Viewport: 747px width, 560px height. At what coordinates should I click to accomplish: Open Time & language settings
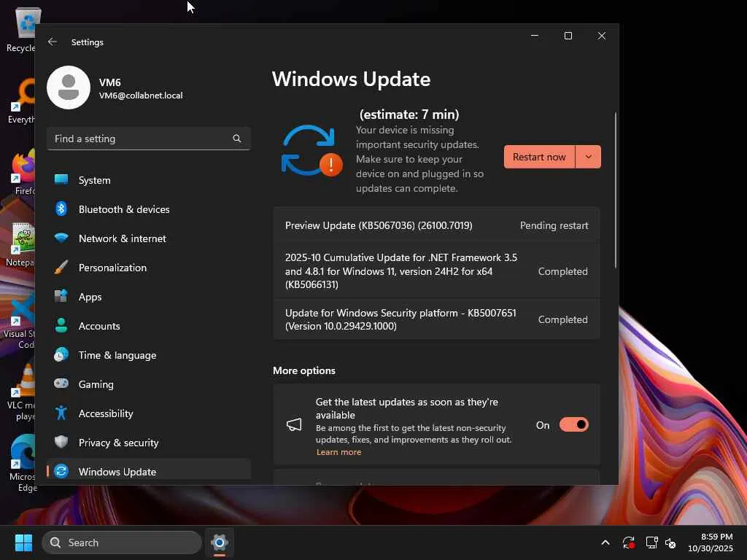(149, 355)
